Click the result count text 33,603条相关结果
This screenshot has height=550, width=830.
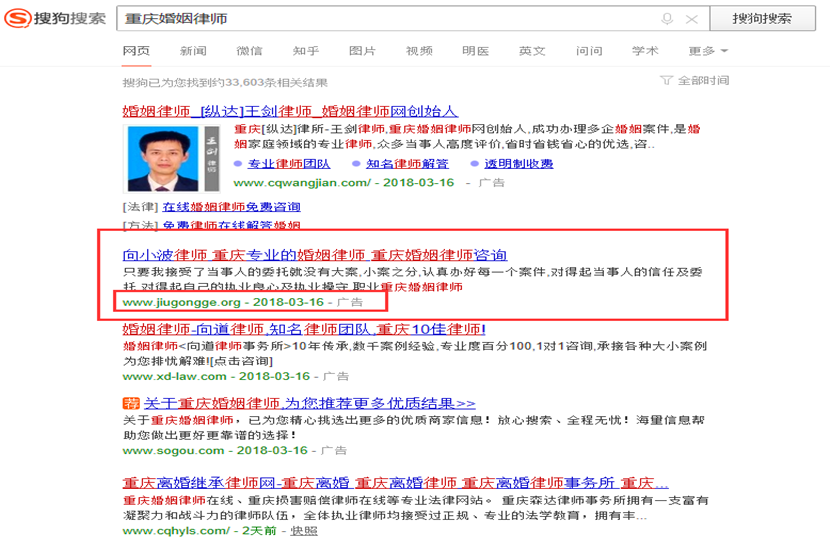(276, 83)
